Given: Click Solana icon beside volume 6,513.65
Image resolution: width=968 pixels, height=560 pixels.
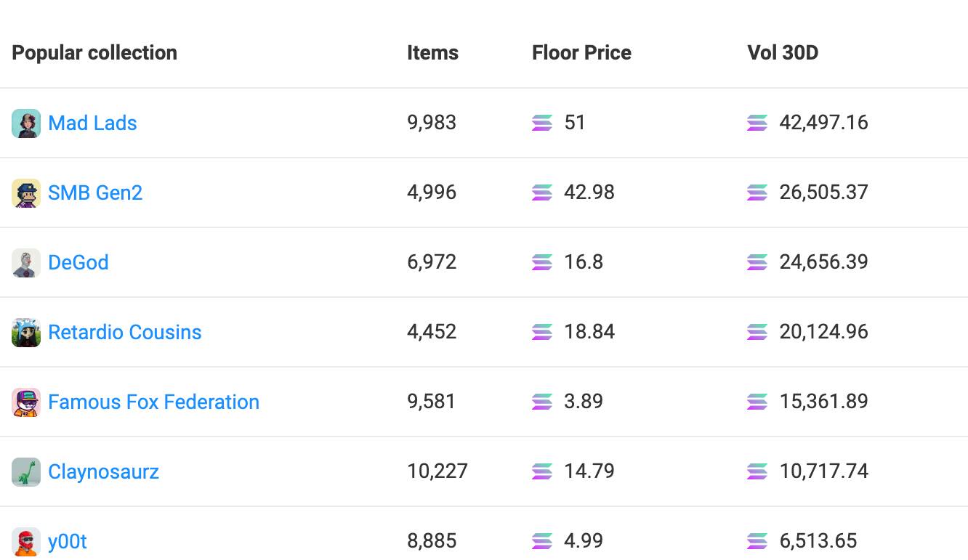Looking at the screenshot, I should pos(757,542).
